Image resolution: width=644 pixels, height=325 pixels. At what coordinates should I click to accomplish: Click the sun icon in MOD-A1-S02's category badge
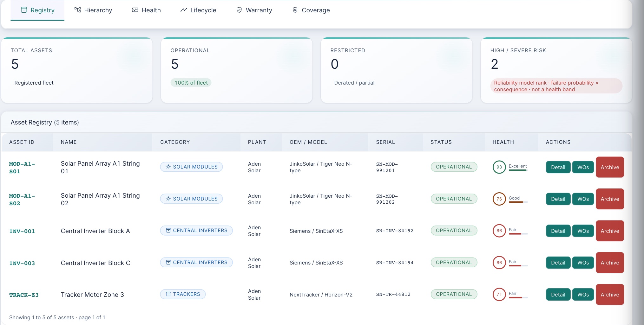(168, 199)
